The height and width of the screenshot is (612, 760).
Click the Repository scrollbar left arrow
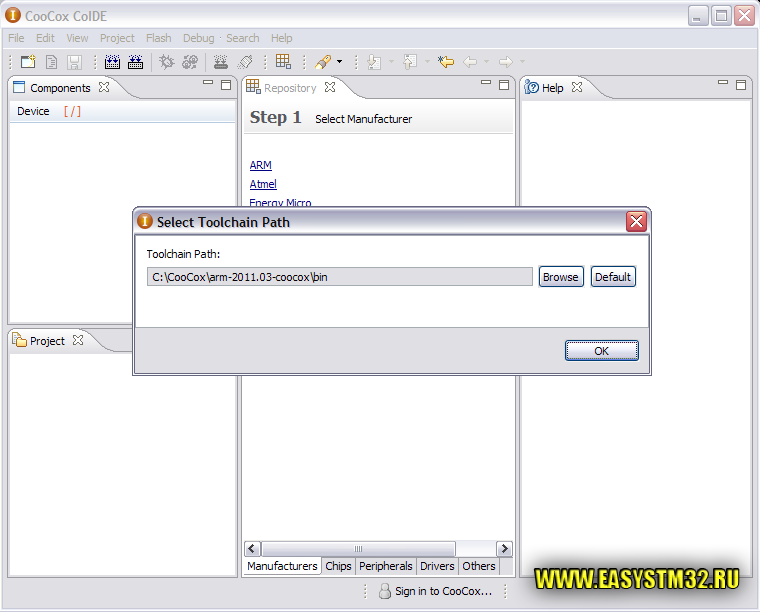click(x=252, y=549)
